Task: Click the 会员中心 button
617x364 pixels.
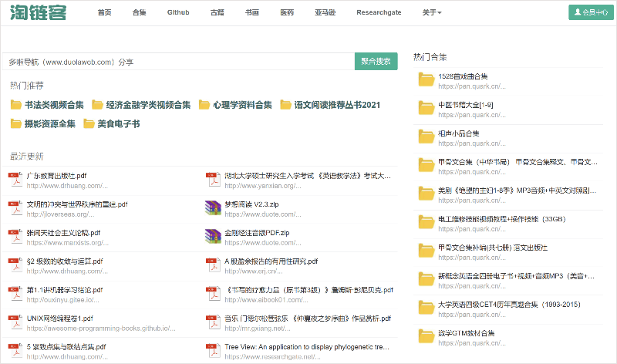Action: (x=591, y=12)
